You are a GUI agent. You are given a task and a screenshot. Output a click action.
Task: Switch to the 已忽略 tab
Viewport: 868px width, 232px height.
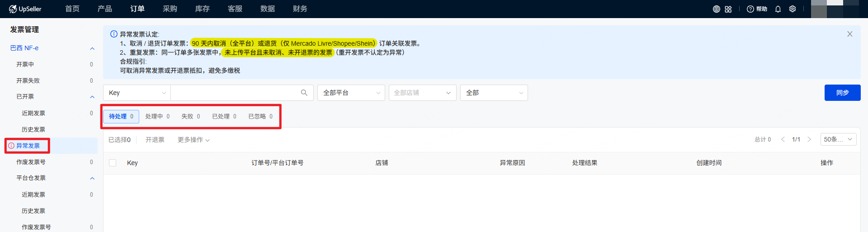point(260,116)
